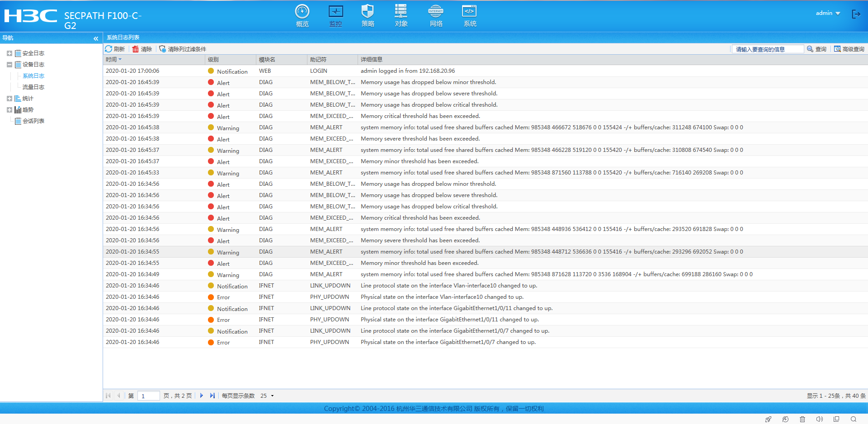This screenshot has width=868, height=424.
Task: Open the 概览 overview dashboard icon
Action: tap(302, 12)
